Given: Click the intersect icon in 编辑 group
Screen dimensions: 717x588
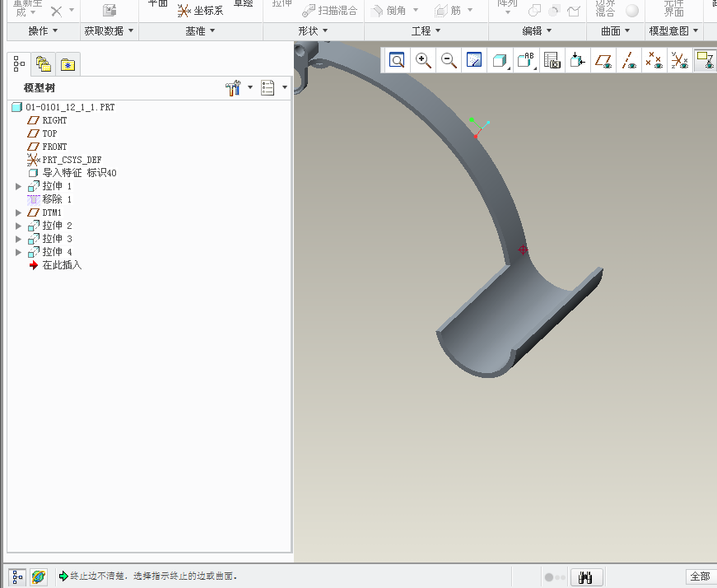Looking at the screenshot, I should point(534,11).
